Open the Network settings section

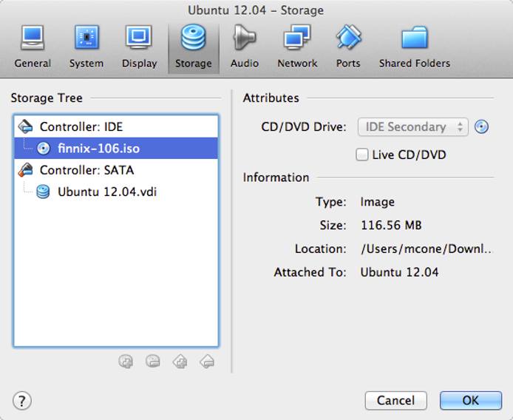(297, 46)
